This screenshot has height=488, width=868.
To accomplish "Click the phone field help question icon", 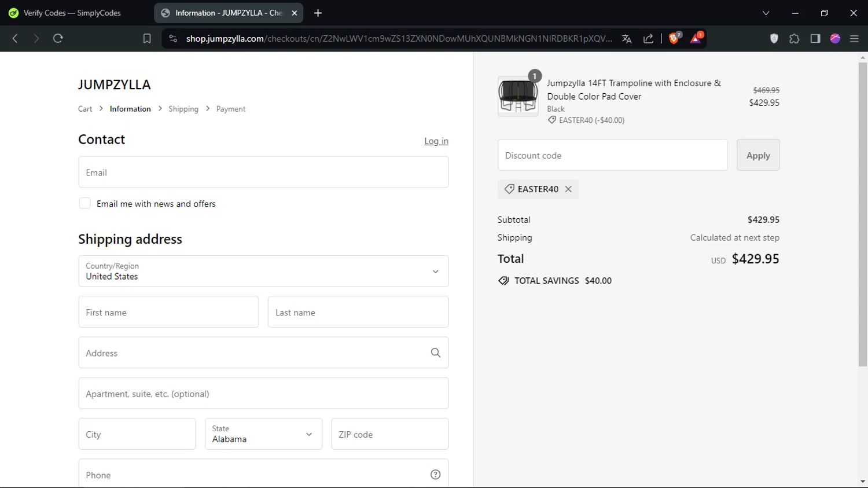I will coord(436,475).
